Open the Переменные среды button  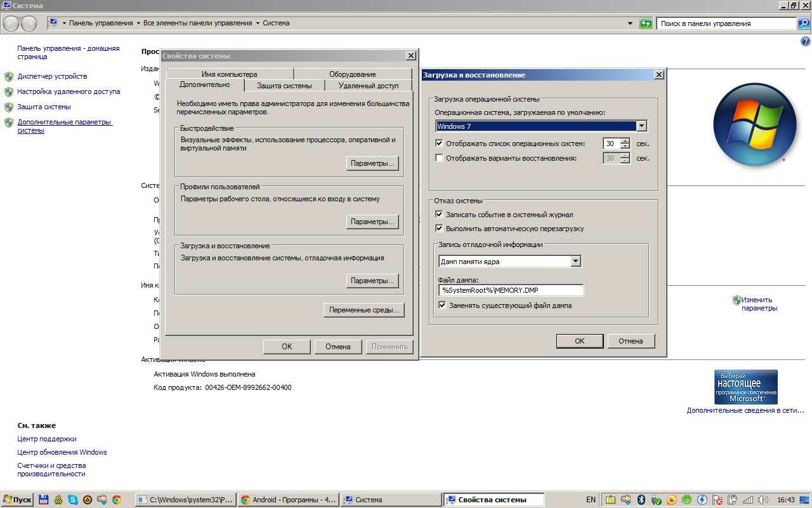[364, 310]
